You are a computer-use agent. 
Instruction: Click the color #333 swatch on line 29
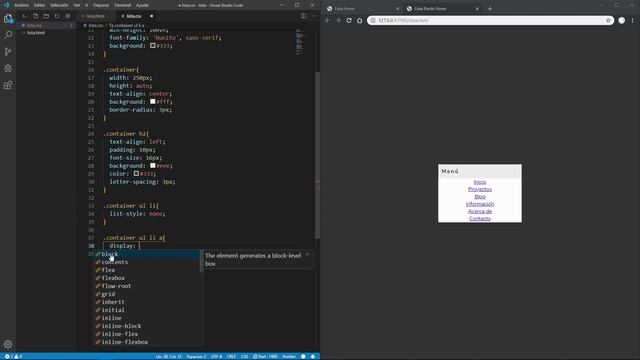136,174
